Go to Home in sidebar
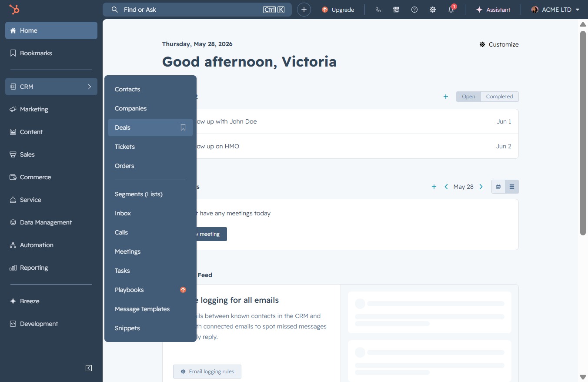This screenshot has width=588, height=382. (x=51, y=30)
